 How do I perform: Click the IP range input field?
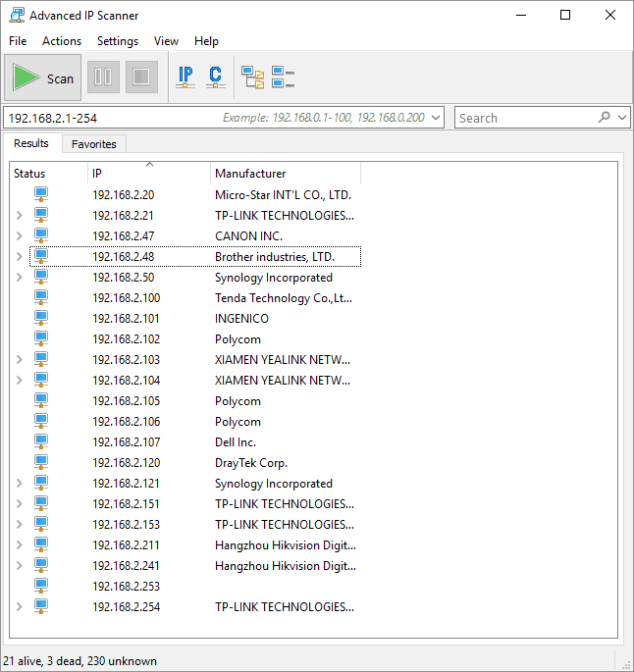coord(224,118)
